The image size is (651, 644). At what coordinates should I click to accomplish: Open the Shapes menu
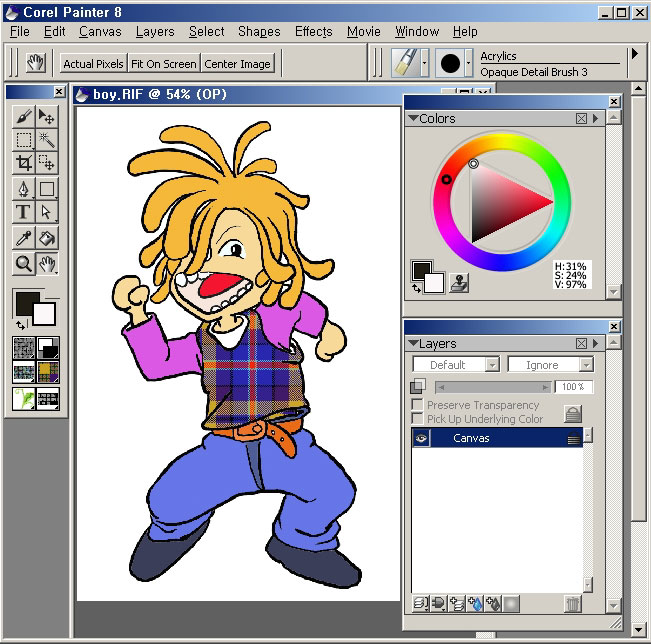click(x=259, y=32)
